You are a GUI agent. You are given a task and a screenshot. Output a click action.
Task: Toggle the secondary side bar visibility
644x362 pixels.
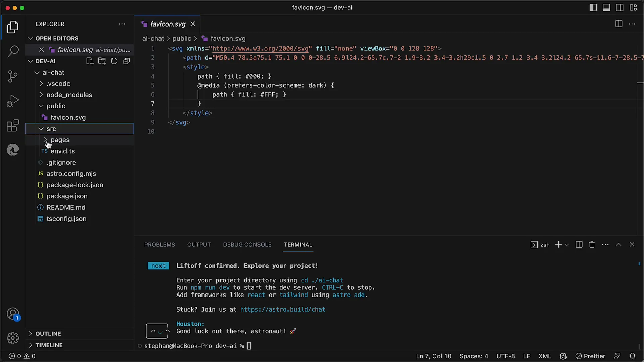coord(620,7)
